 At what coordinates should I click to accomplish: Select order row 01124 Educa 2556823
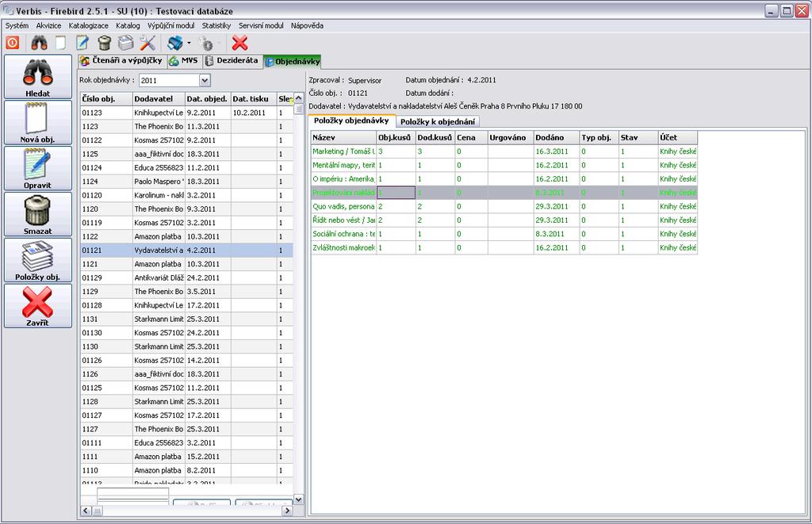[186, 168]
